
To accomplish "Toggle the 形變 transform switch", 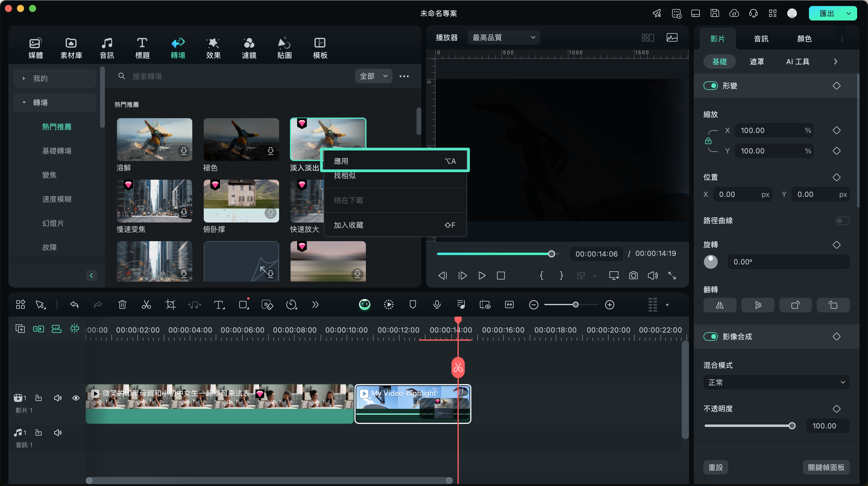I will tap(710, 86).
